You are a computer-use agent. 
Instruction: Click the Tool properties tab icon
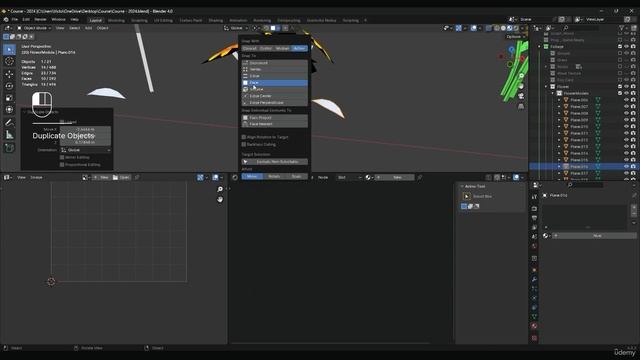tap(534, 197)
